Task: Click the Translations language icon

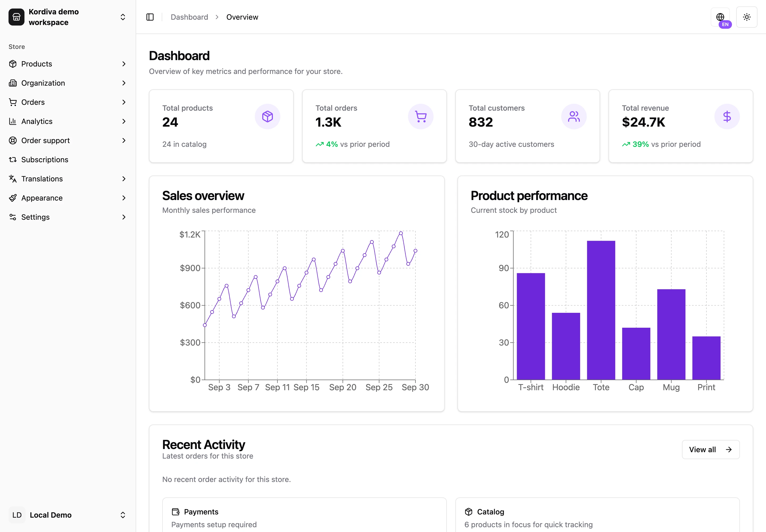Action: coord(13,179)
